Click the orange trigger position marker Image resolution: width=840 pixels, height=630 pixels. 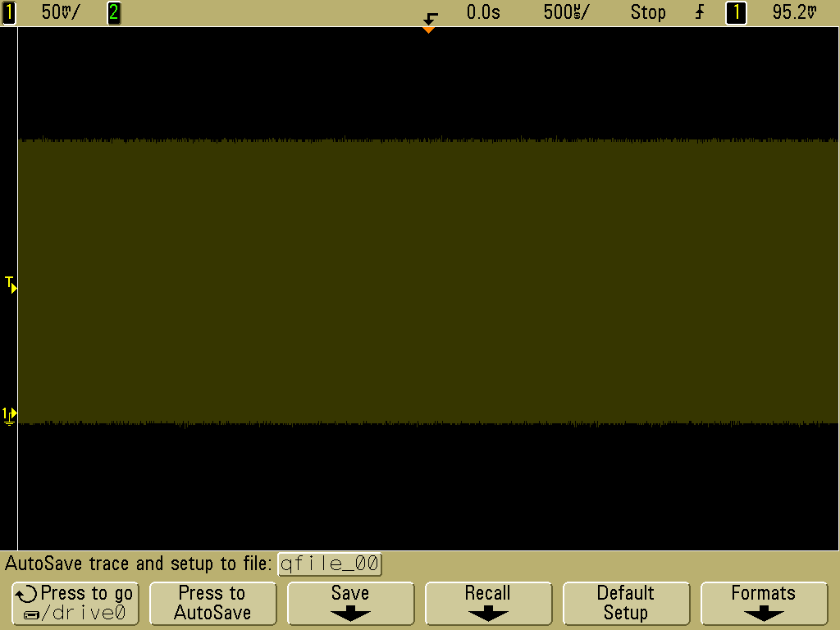428,30
